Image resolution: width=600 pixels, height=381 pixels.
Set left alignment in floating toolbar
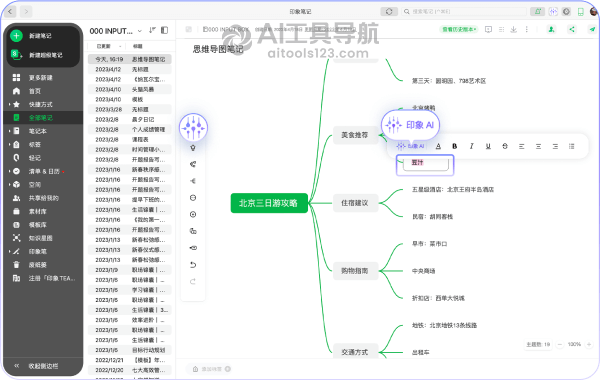(x=522, y=146)
